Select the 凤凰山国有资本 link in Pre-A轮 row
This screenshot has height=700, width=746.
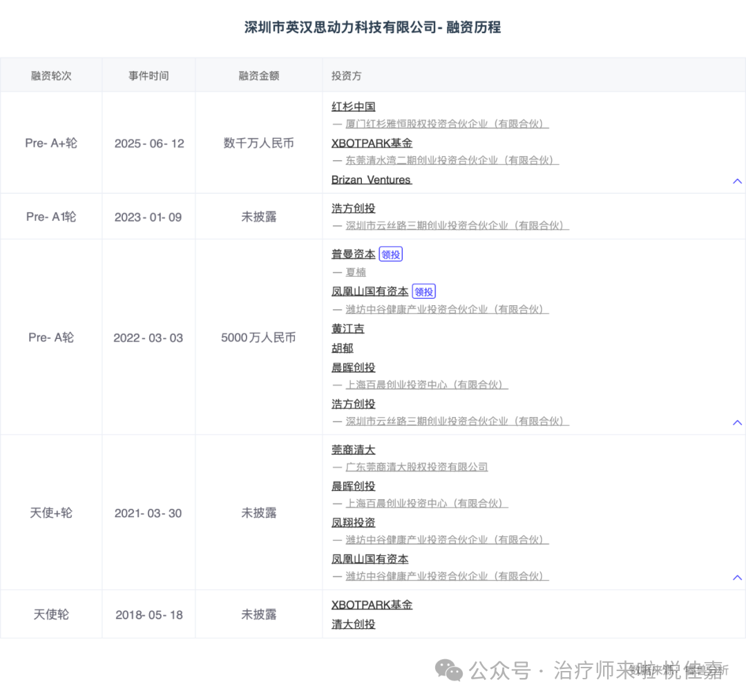coord(370,291)
